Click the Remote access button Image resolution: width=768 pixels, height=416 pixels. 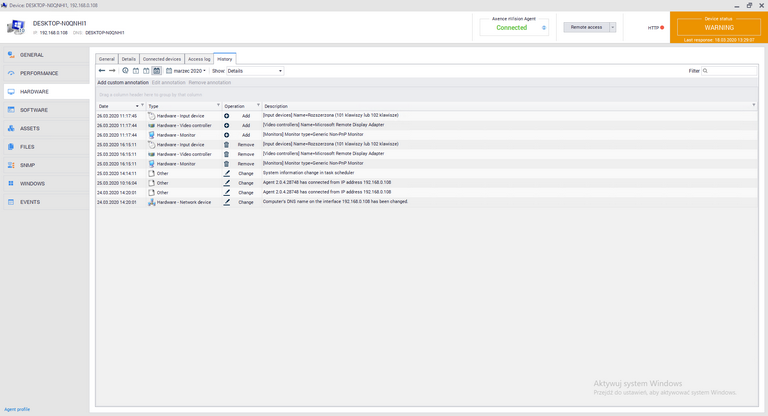point(586,28)
